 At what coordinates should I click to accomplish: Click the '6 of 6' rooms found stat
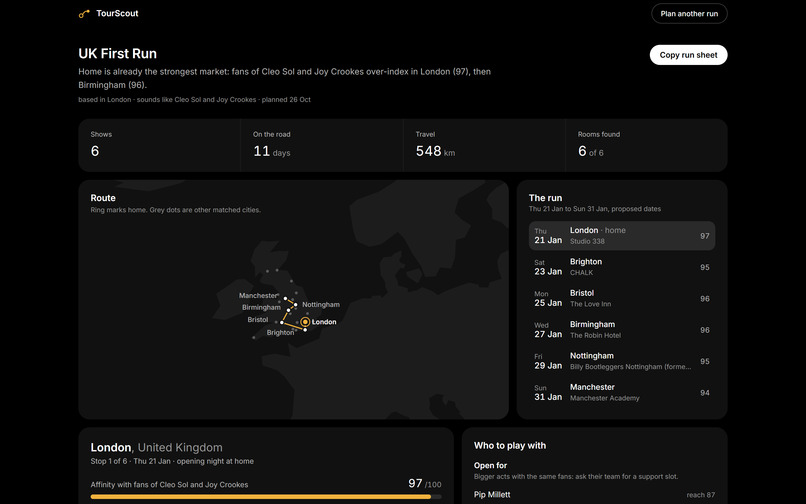pos(591,151)
